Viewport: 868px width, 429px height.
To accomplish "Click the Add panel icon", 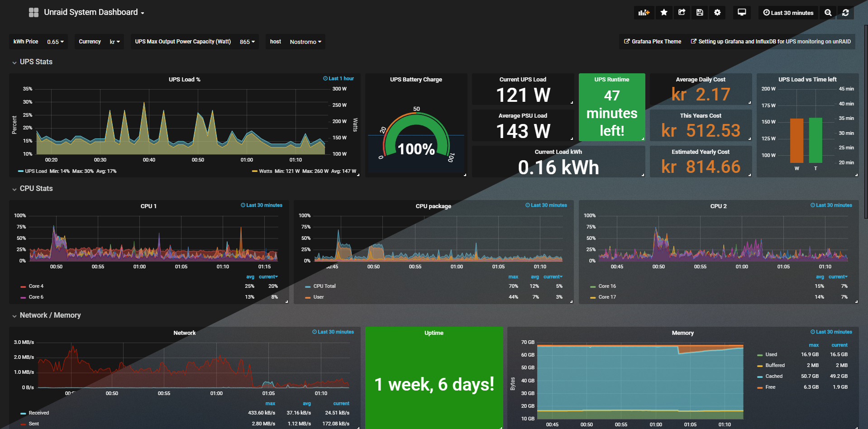I will click(x=644, y=13).
